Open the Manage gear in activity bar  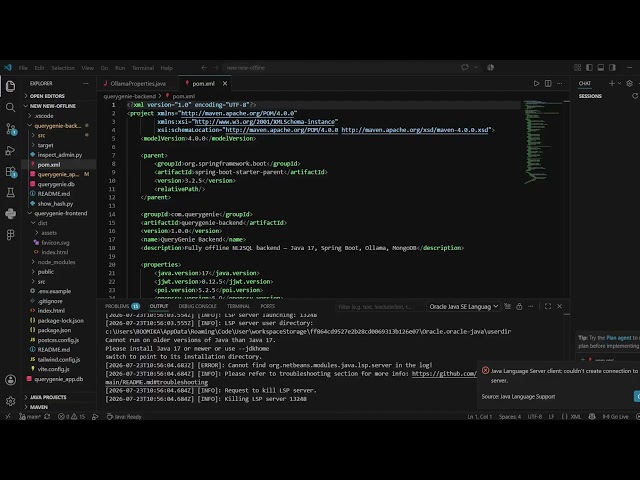point(11,401)
